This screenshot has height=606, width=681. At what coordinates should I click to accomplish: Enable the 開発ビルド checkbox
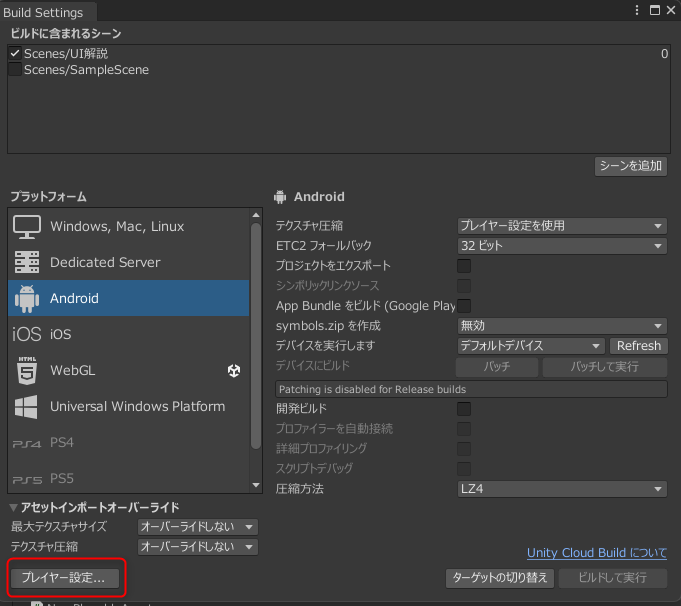[464, 409]
